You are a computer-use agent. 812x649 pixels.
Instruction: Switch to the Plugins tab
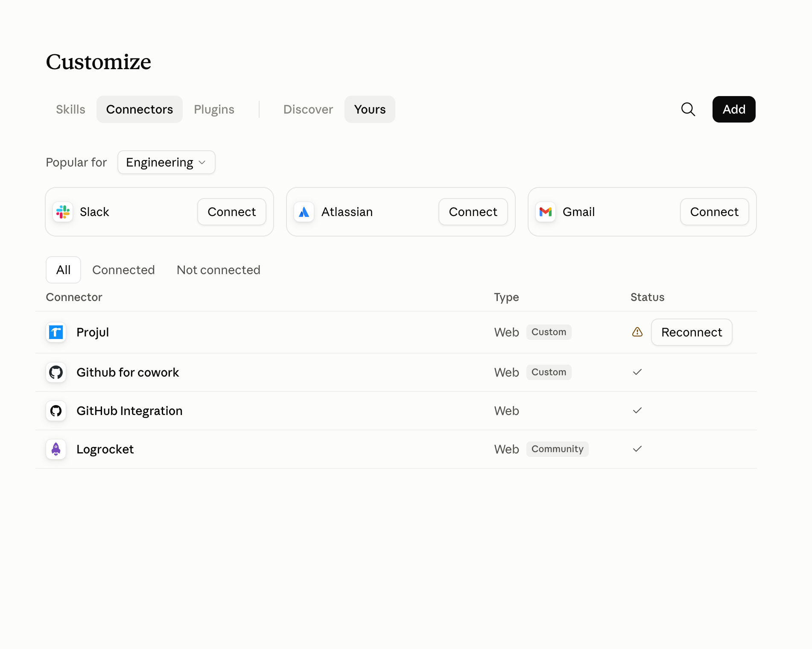point(214,109)
